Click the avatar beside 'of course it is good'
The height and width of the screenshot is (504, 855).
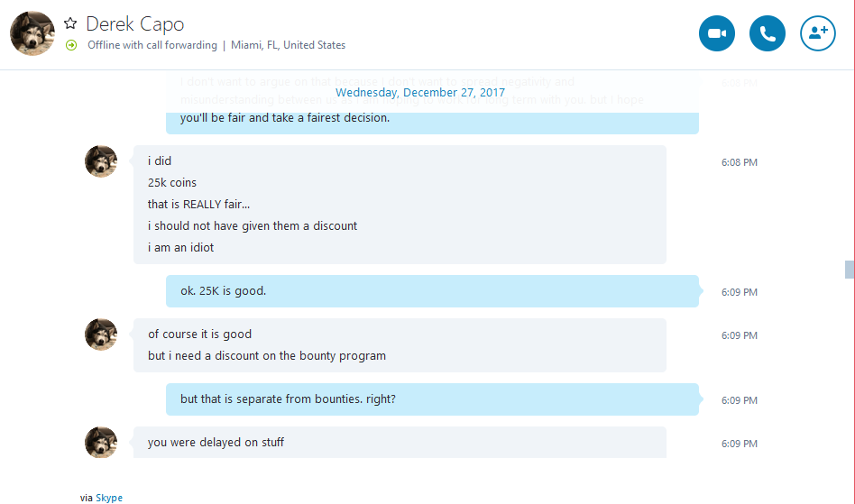(x=101, y=334)
